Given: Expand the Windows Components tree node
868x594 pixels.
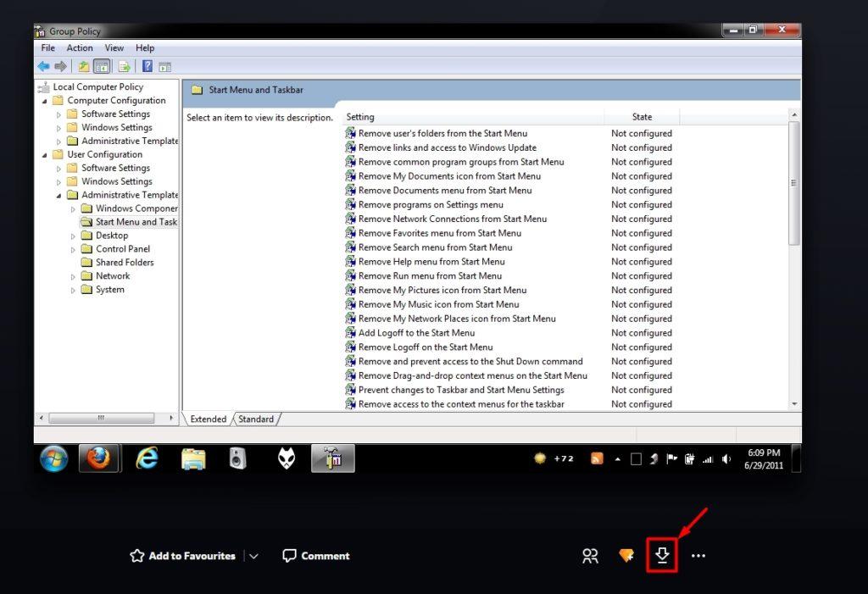Looking at the screenshot, I should tap(73, 209).
